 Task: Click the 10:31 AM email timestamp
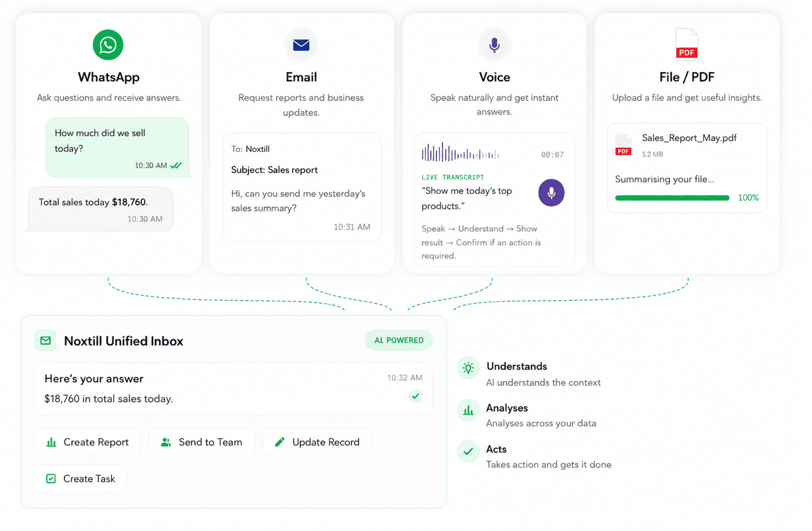[x=352, y=227]
